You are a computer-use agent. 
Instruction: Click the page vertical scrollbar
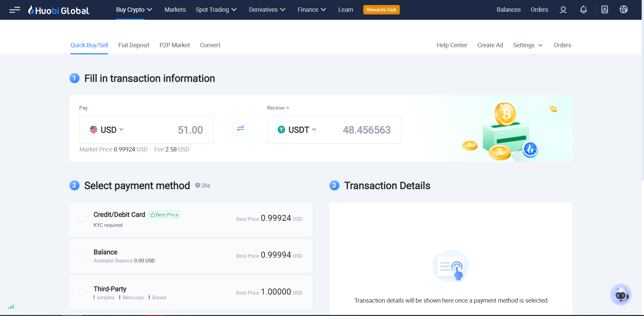pyautogui.click(x=642, y=101)
